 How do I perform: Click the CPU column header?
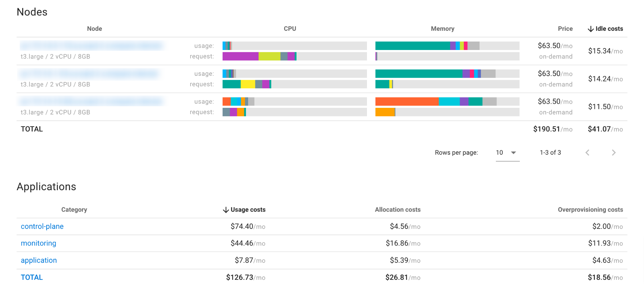coord(290,29)
